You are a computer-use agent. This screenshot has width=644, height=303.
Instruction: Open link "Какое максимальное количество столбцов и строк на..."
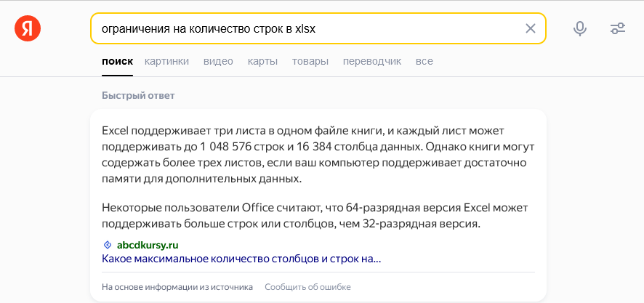click(x=241, y=259)
